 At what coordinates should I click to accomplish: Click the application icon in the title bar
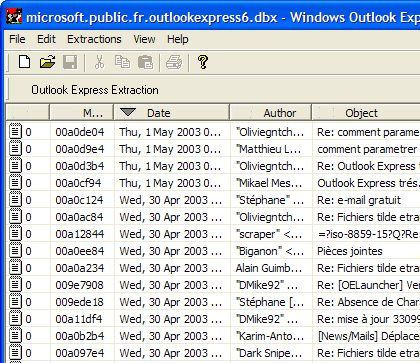[x=14, y=16]
